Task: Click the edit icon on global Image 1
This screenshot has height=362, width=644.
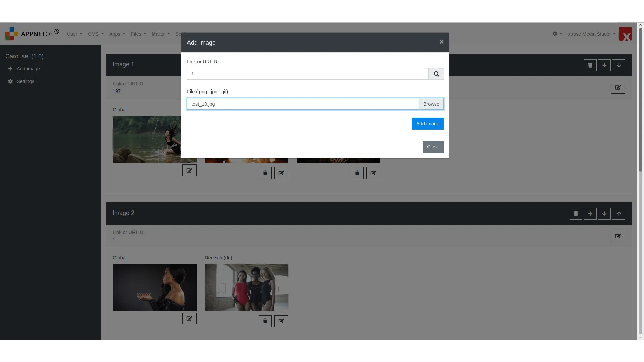Action: point(189,170)
